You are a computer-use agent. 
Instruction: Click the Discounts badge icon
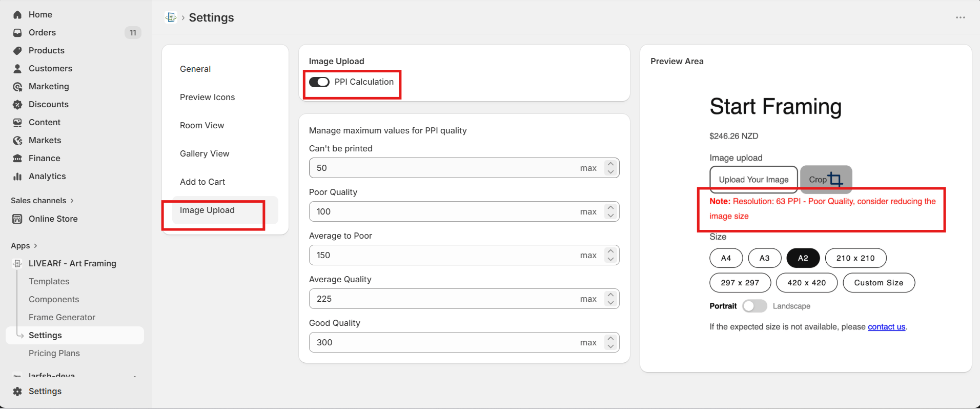17,105
